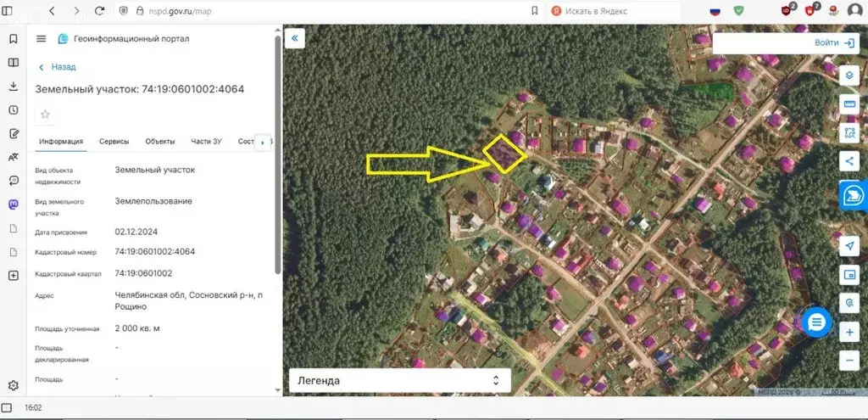The height and width of the screenshot is (420, 868).
Task: Add land plot to favorites star
Action: click(x=45, y=115)
